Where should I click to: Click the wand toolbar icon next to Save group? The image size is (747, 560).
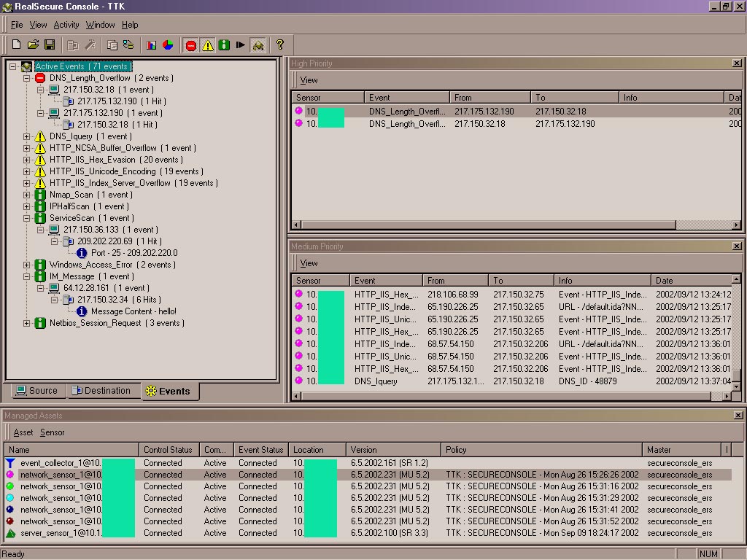(x=90, y=45)
